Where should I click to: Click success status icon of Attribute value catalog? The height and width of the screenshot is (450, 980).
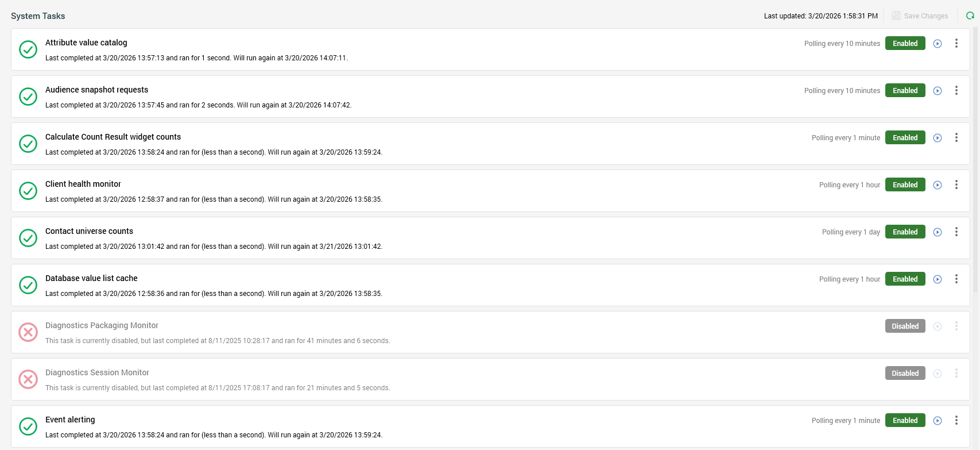click(x=28, y=49)
